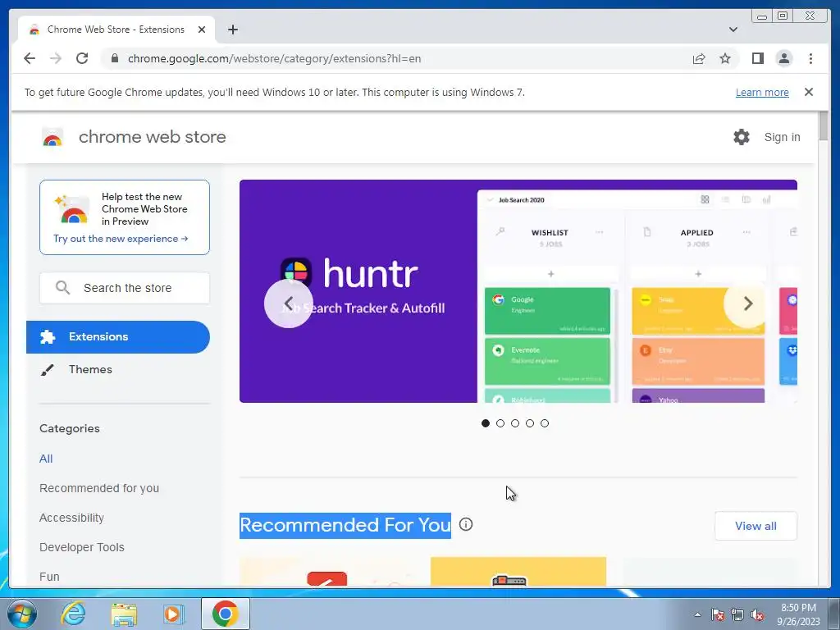
Task: Click the network tray icon
Action: [737, 614]
